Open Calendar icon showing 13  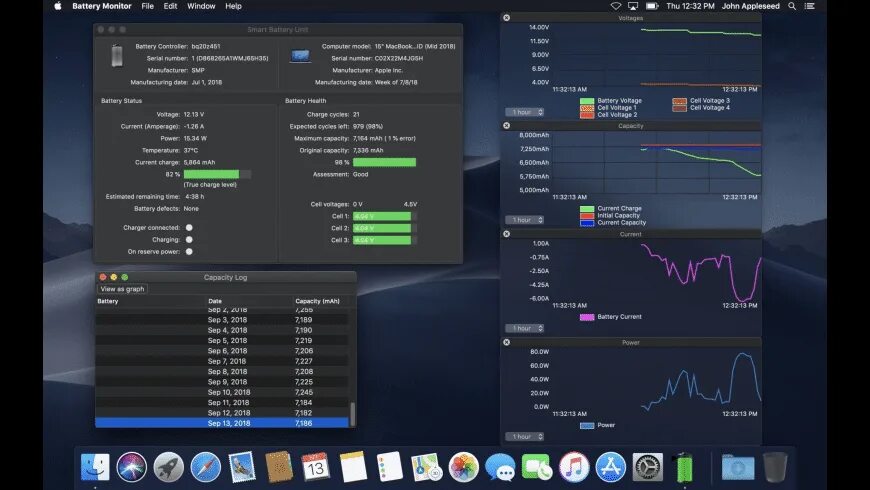pyautogui.click(x=316, y=467)
